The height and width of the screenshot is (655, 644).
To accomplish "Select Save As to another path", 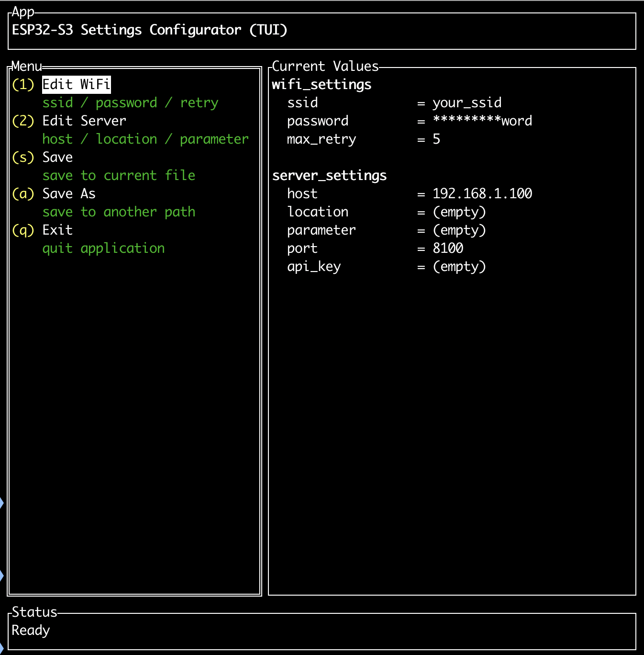I will point(68,193).
